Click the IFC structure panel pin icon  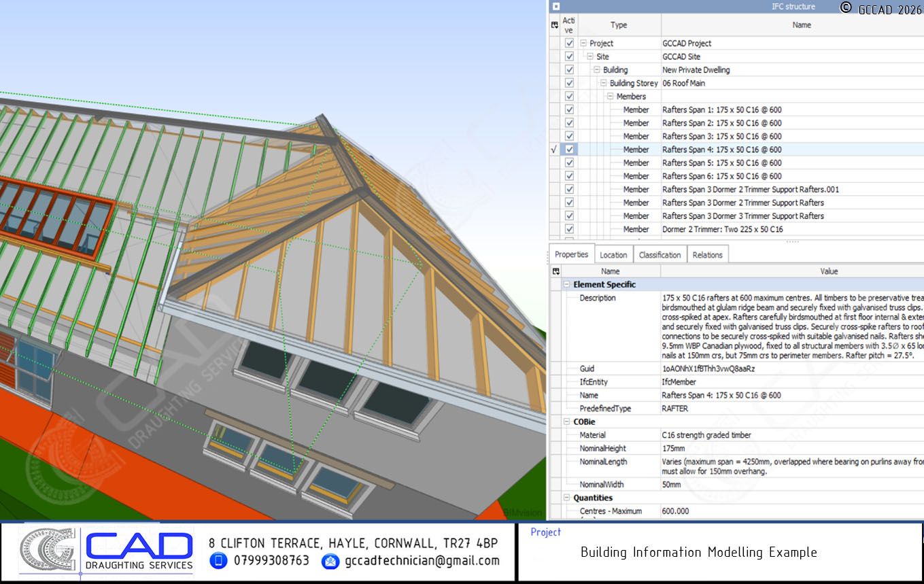point(555,7)
